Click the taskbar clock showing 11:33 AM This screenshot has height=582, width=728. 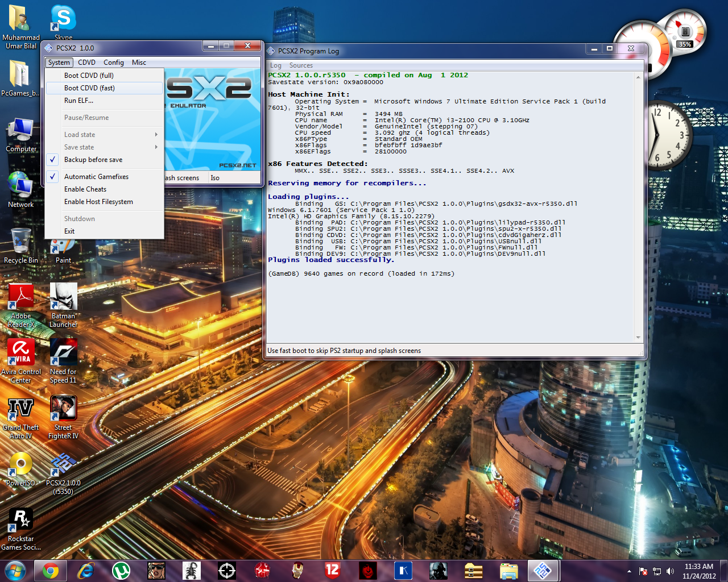coord(699,571)
